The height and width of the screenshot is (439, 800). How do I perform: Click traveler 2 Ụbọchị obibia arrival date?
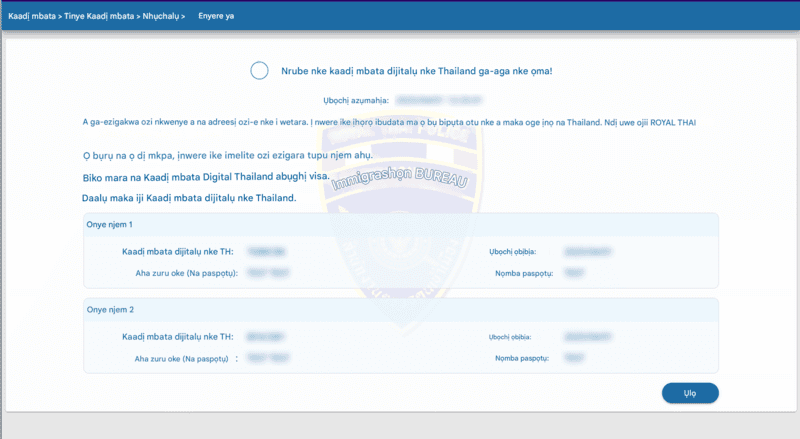coord(586,339)
